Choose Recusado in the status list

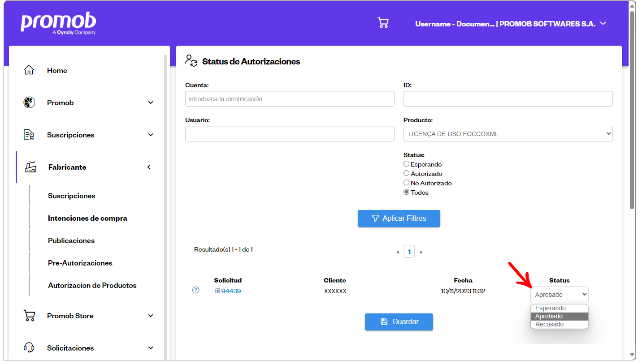[x=560, y=324]
